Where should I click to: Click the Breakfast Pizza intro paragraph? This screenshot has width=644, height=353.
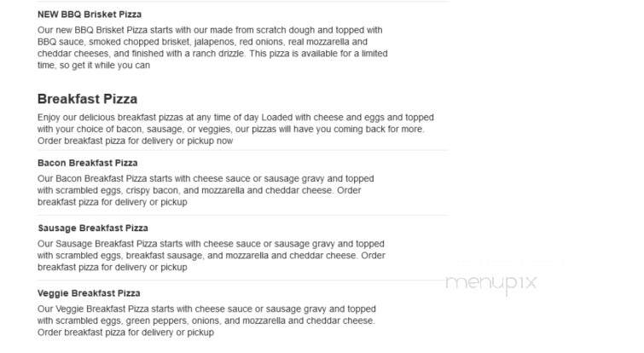pyautogui.click(x=235, y=129)
